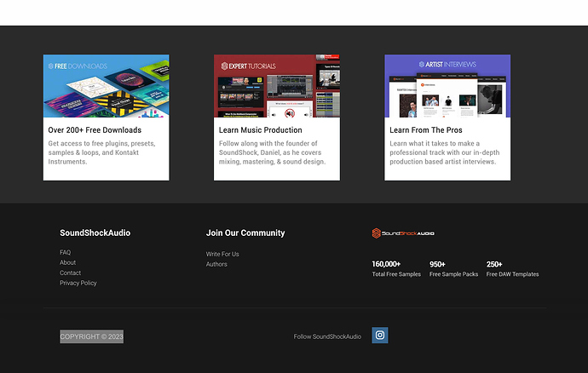
Task: Open the Authors footer link
Action: coord(216,265)
